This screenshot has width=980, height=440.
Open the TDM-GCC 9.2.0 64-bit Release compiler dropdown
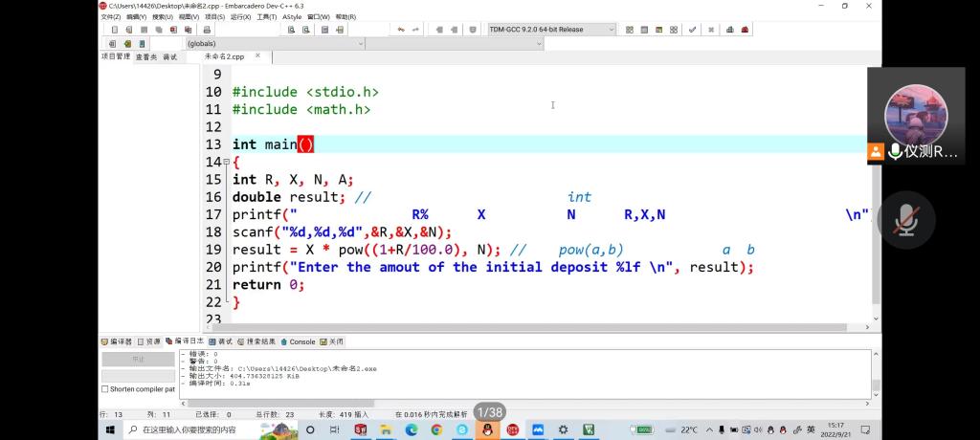[x=550, y=30]
